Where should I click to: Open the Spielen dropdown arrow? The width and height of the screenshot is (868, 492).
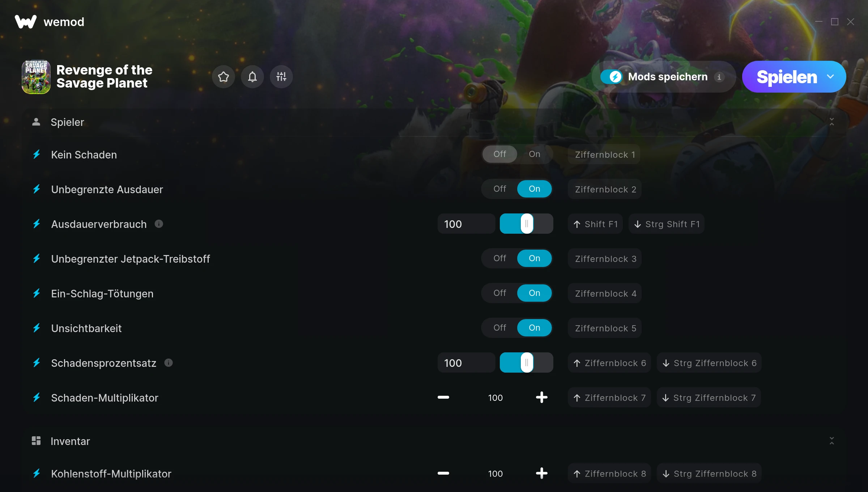click(830, 77)
